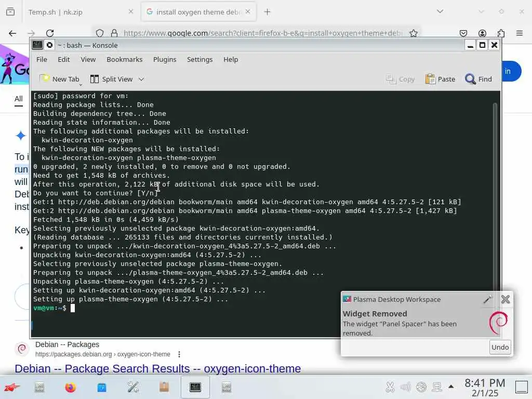532x399 pixels.
Task: Configure notification with wrench icon
Action: pyautogui.click(x=487, y=299)
